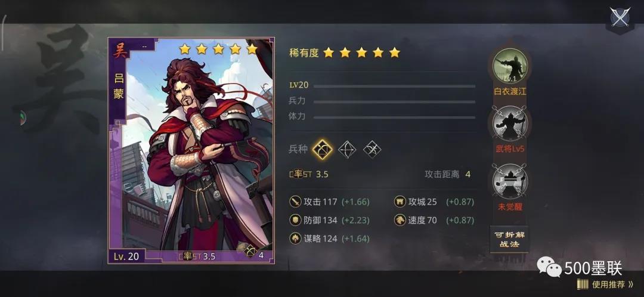This screenshot has width=644, height=297.
Task: Tap the 防御 shield stat icon
Action: coord(295,220)
